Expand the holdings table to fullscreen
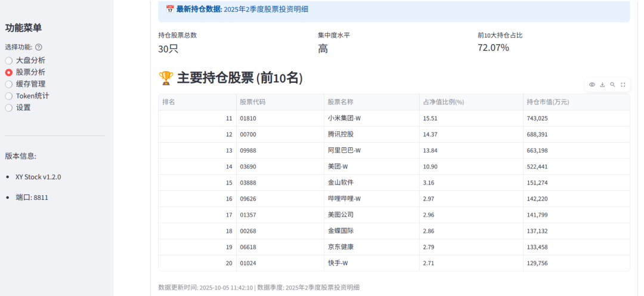Image resolution: width=644 pixels, height=296 pixels. point(623,85)
